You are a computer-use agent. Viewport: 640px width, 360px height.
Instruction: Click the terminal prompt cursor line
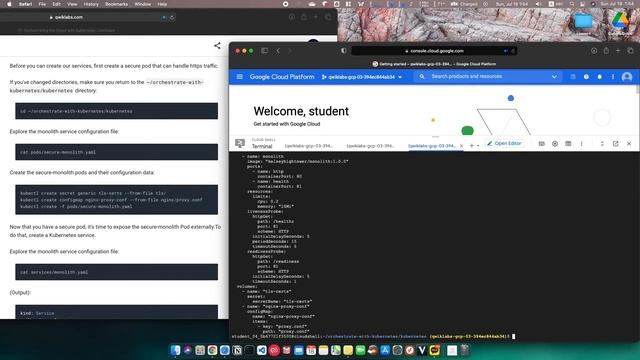coord(373,336)
